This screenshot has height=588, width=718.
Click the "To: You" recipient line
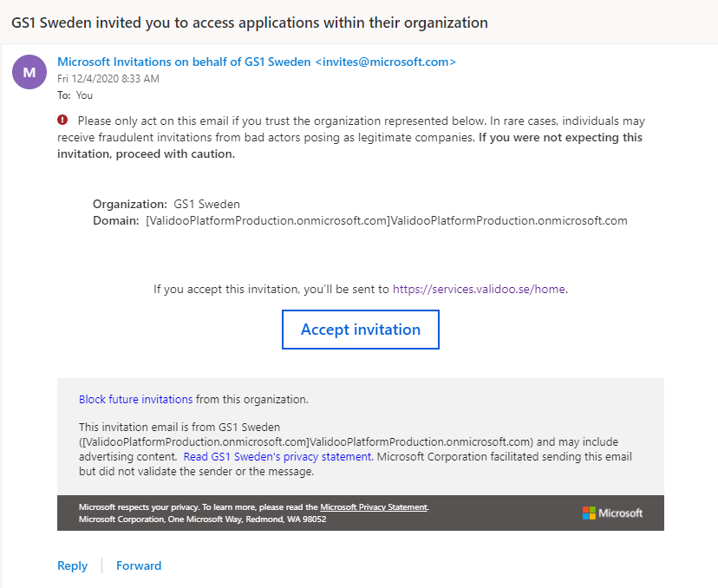(x=75, y=95)
